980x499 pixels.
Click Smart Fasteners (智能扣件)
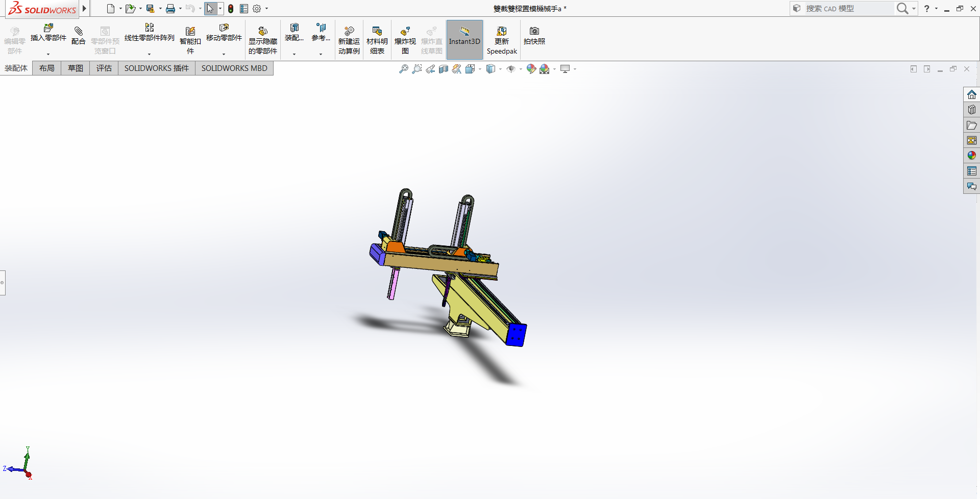[190, 40]
